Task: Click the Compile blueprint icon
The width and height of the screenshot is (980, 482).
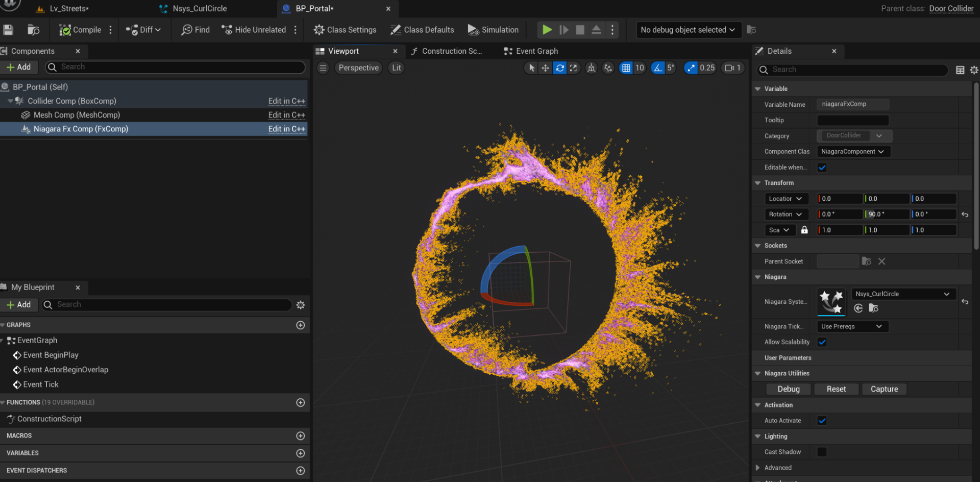Action: coord(65,30)
